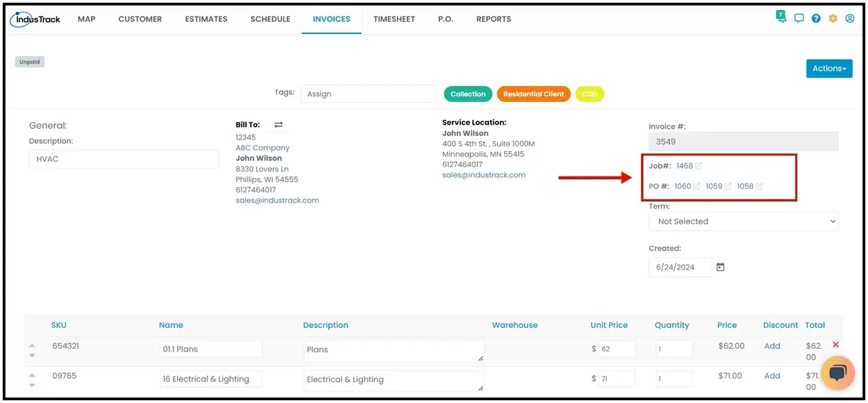Click the Unpaid status badge
Screen dimensions: 868x403
click(x=30, y=62)
